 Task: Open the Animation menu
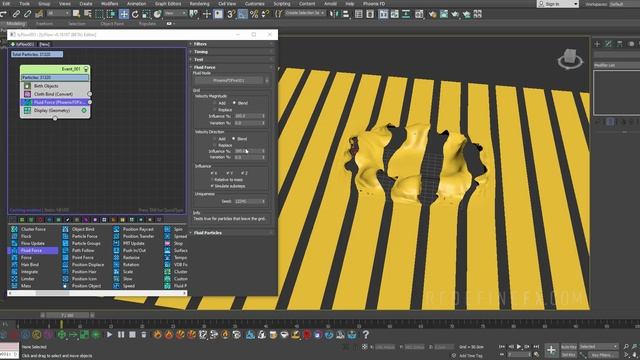tap(137, 4)
